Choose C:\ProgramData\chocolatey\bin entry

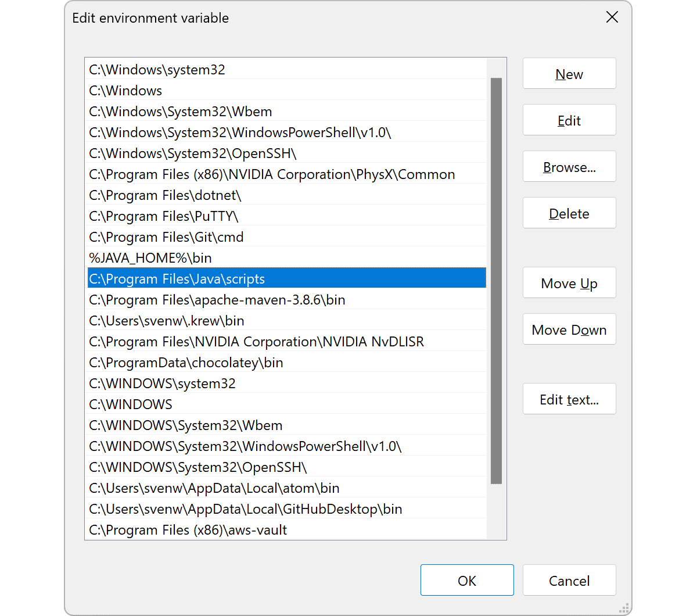point(186,363)
